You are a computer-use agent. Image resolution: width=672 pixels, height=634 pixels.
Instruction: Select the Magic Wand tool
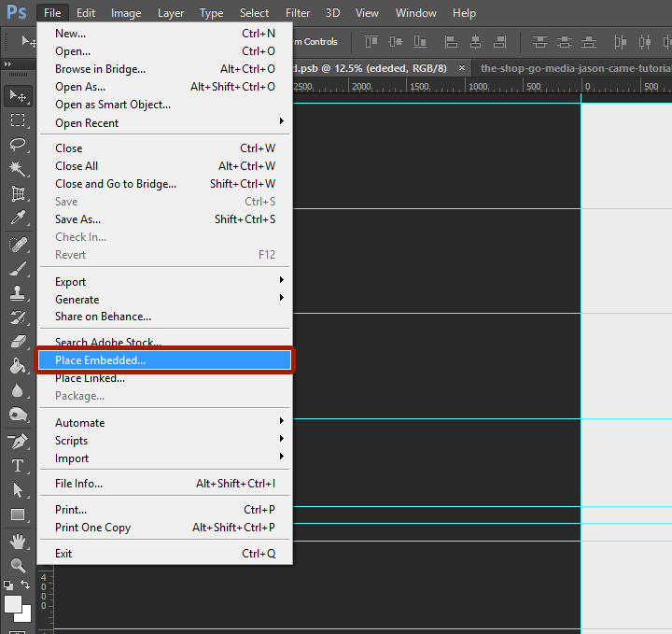18,169
